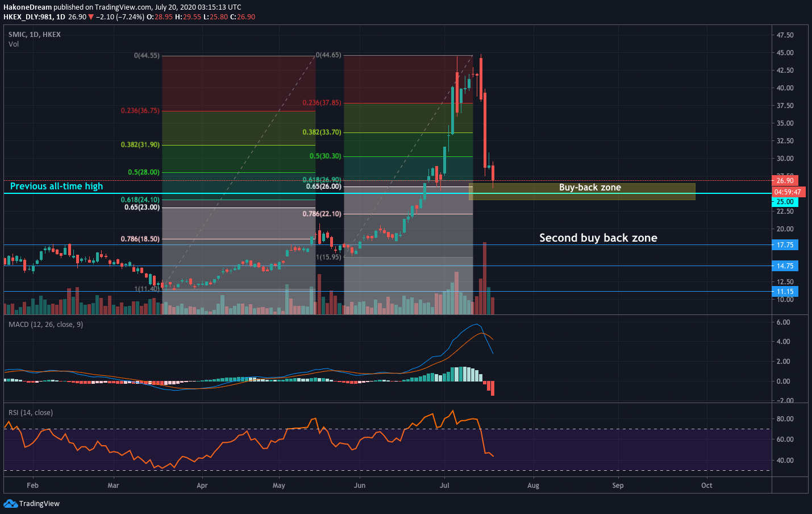Click the 40.00 RSI axis label
The width and height of the screenshot is (812, 514).
(785, 461)
